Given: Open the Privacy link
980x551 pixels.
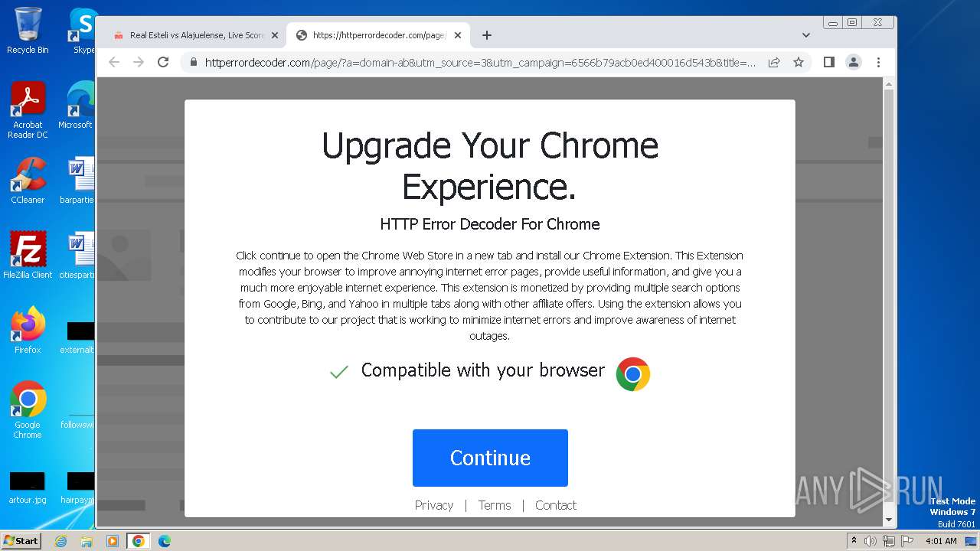Looking at the screenshot, I should coord(434,505).
